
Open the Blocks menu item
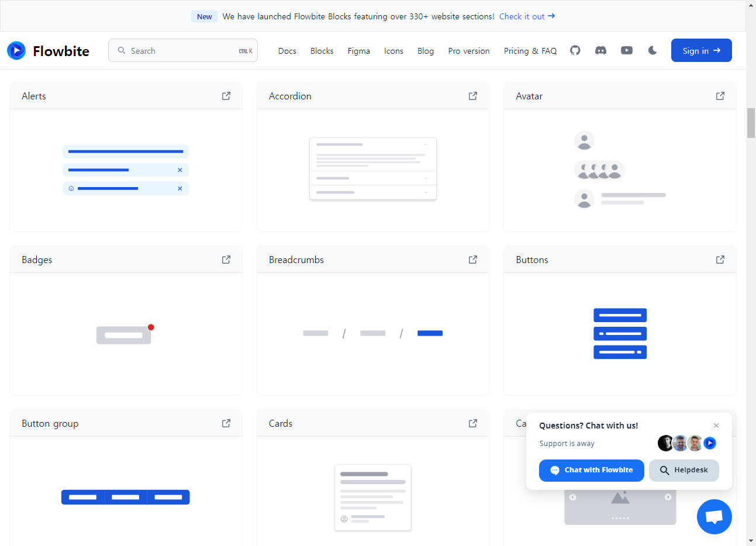[x=322, y=51]
